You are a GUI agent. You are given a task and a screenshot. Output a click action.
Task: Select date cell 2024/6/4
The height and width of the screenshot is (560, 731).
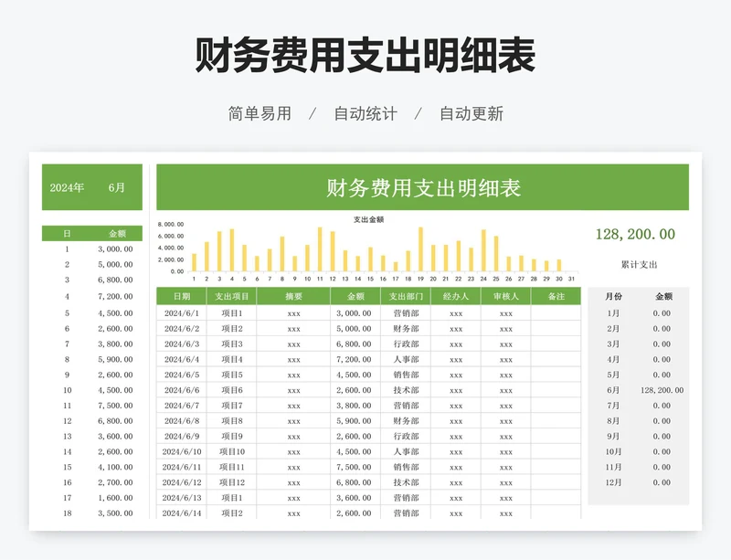(x=182, y=360)
